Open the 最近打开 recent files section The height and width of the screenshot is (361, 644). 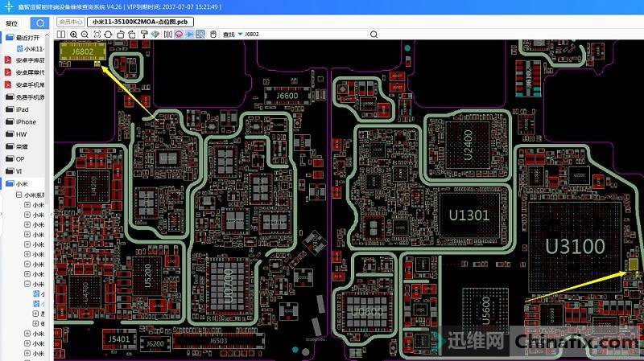coord(27,38)
